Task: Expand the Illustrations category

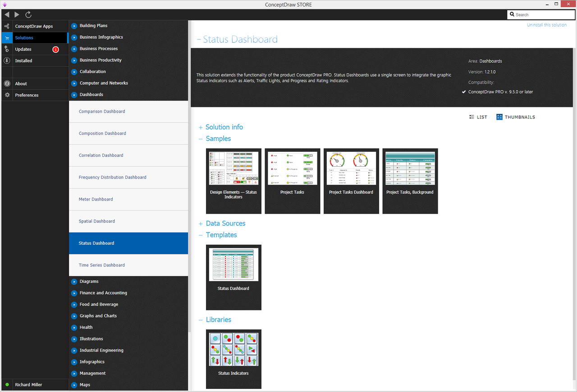Action: point(74,339)
